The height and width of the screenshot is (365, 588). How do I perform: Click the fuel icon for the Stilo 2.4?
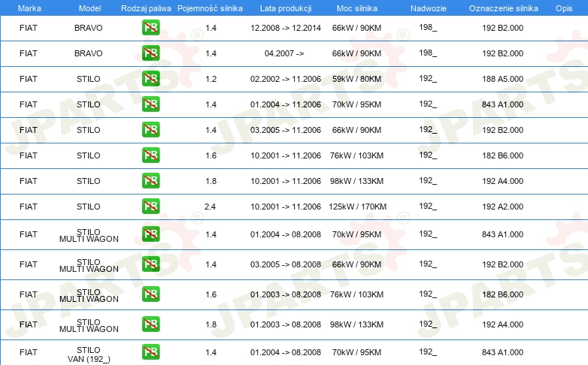tap(150, 206)
